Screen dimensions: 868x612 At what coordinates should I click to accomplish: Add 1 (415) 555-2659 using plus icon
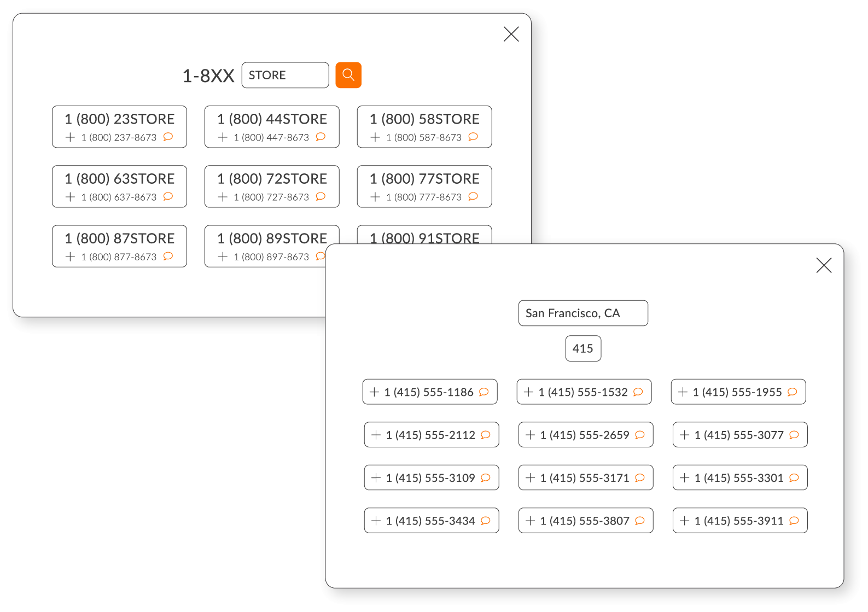tap(530, 435)
